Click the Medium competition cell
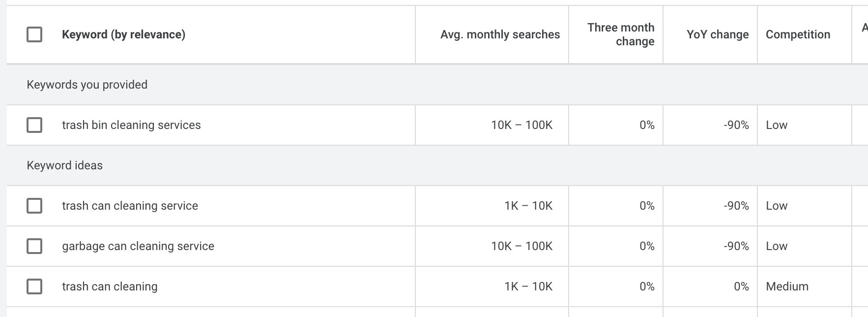 [787, 286]
